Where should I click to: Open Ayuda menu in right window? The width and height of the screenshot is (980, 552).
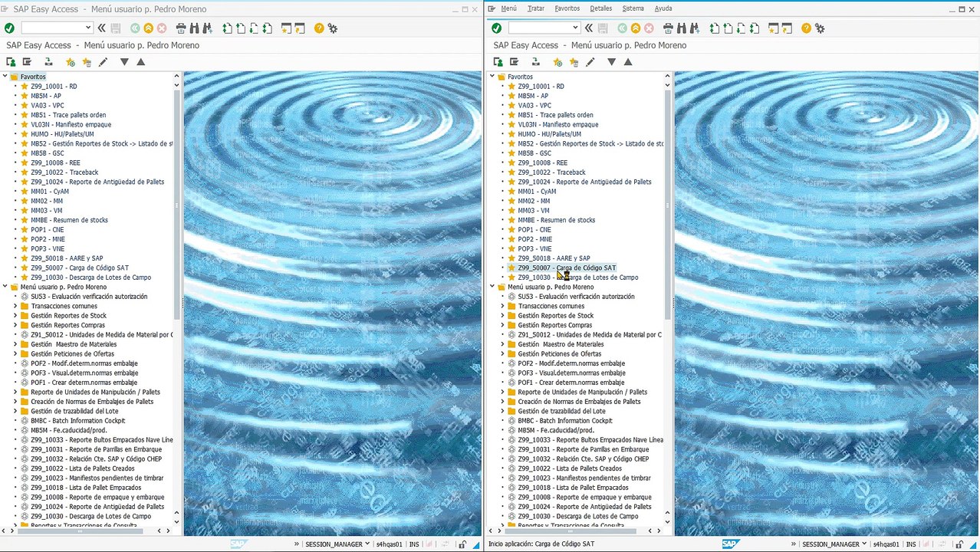pyautogui.click(x=663, y=8)
